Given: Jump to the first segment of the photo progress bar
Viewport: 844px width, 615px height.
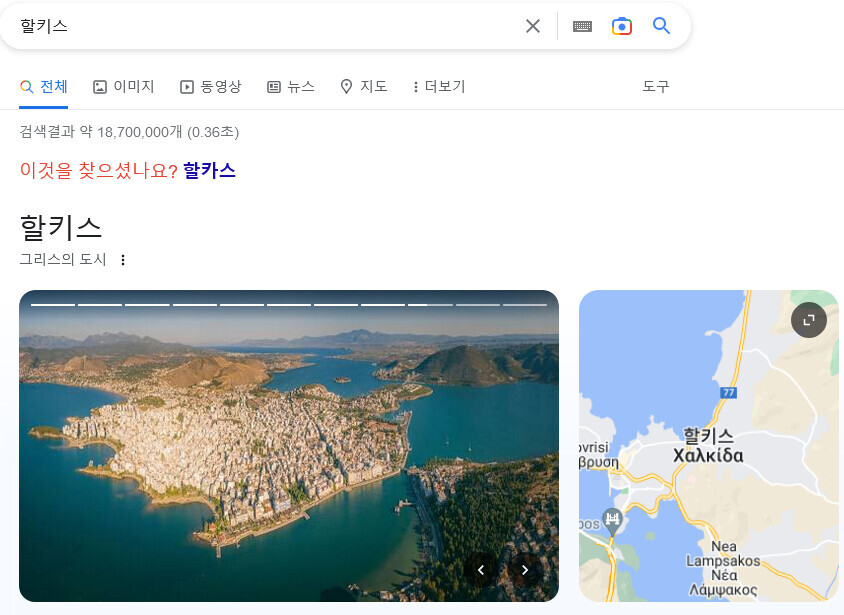Looking at the screenshot, I should click(53, 304).
